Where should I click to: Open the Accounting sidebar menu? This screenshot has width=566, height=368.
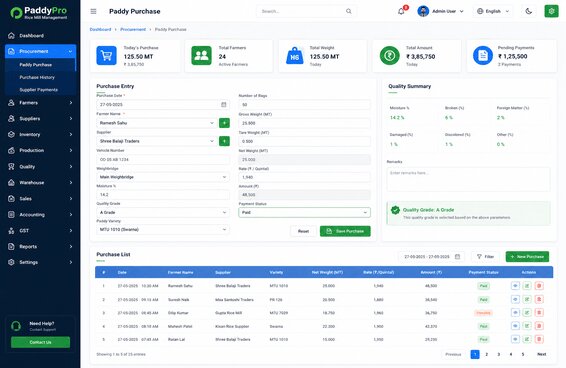(x=40, y=215)
